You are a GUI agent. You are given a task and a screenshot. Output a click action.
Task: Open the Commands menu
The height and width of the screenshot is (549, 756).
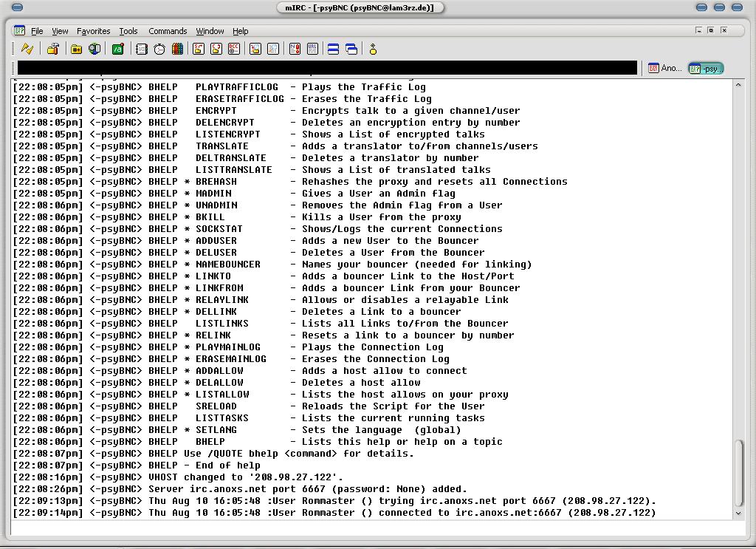(x=168, y=31)
